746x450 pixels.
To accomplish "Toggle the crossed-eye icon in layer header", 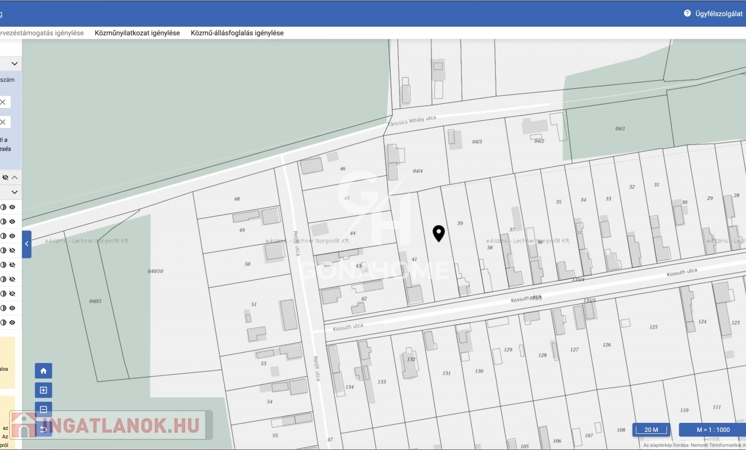I will click(x=5, y=178).
